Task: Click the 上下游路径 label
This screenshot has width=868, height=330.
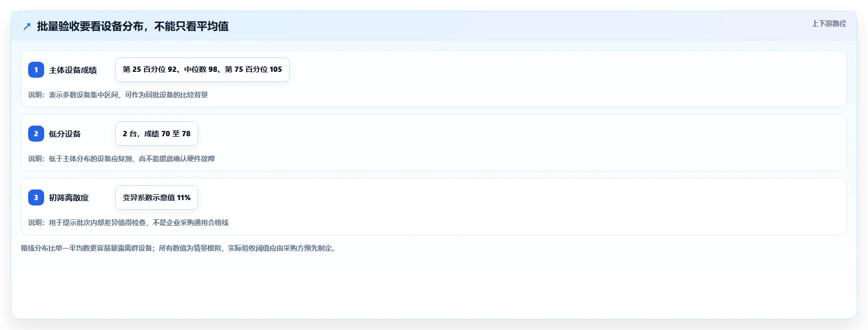Action: (829, 23)
